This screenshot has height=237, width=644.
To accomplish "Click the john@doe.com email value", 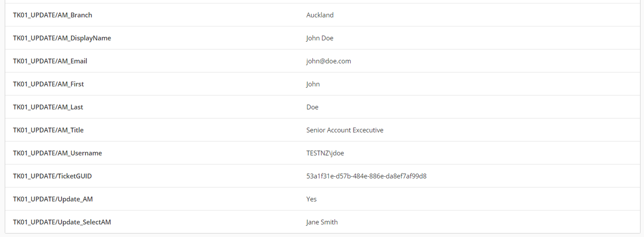I will tap(329, 61).
